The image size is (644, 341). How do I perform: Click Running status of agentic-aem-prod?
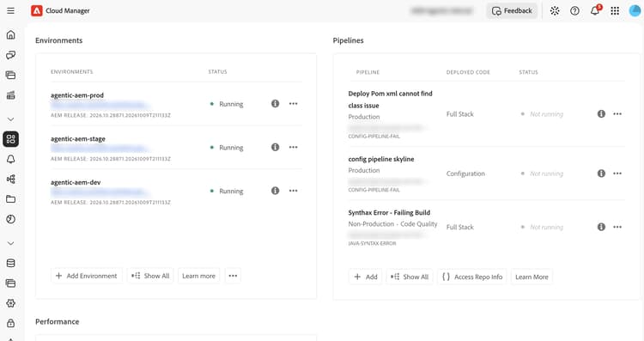[227, 104]
